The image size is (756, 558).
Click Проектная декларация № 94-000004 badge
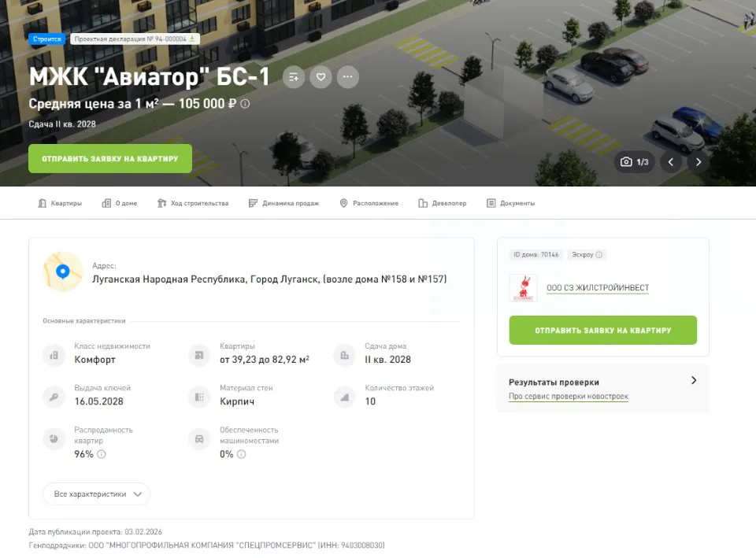[135, 39]
